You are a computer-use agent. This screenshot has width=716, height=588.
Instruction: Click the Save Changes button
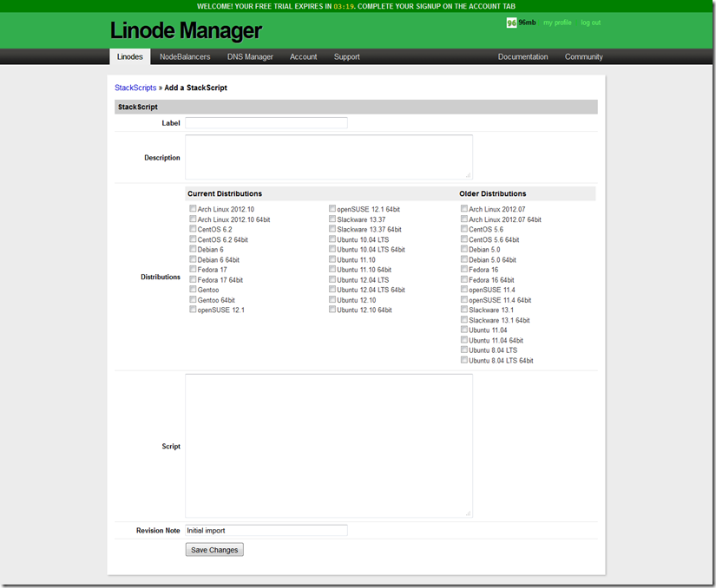pos(214,550)
